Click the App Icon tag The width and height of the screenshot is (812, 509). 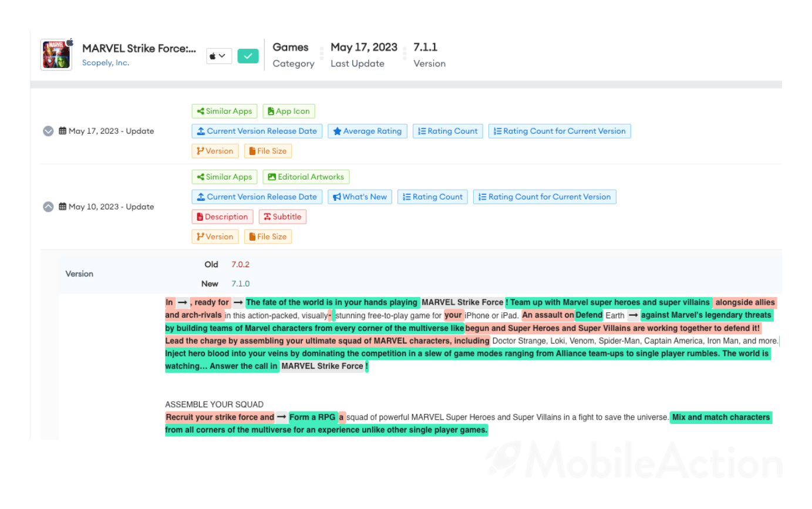click(289, 111)
